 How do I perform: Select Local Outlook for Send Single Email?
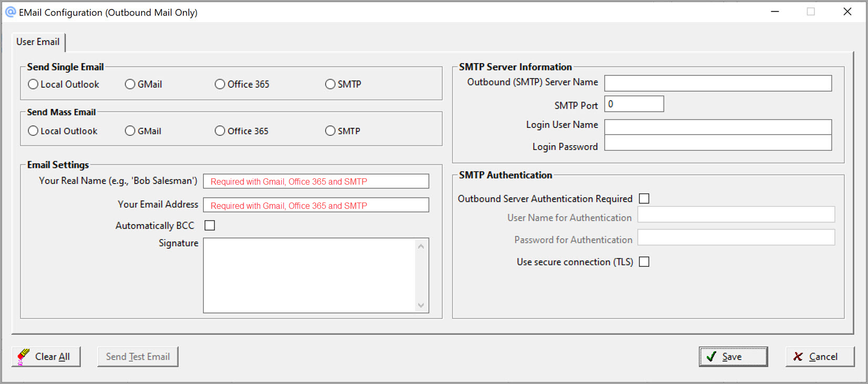(x=33, y=84)
